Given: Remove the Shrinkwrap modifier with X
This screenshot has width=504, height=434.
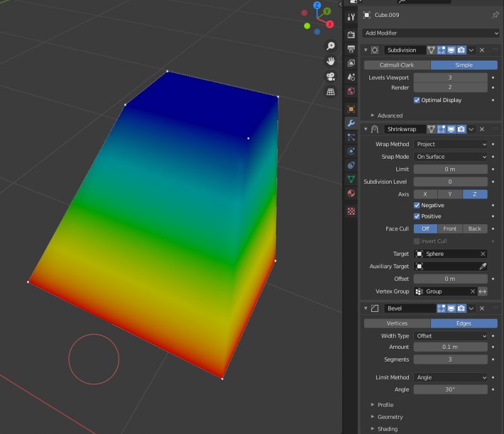Looking at the screenshot, I should pos(482,128).
